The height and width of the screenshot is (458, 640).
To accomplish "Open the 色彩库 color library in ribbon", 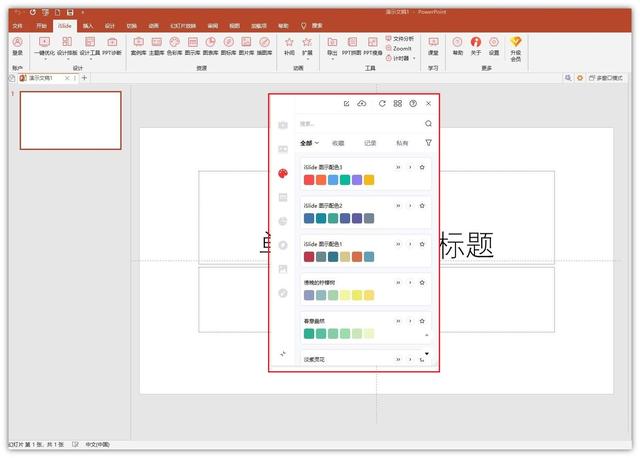I will 174,46.
